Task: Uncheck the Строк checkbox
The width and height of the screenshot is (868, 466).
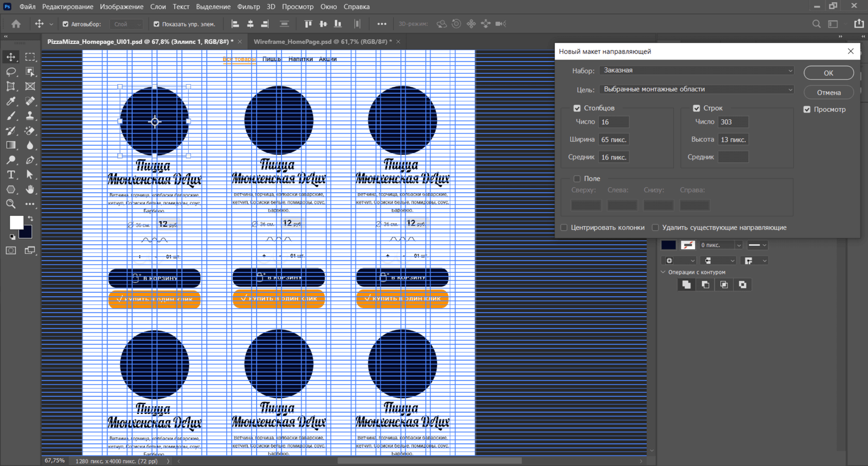Action: coord(697,108)
